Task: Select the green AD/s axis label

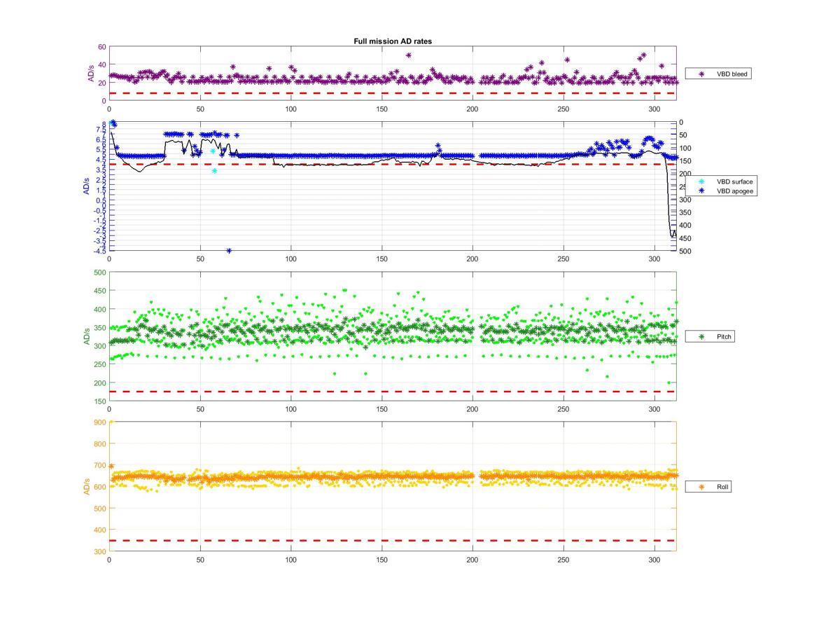Action: click(87, 336)
